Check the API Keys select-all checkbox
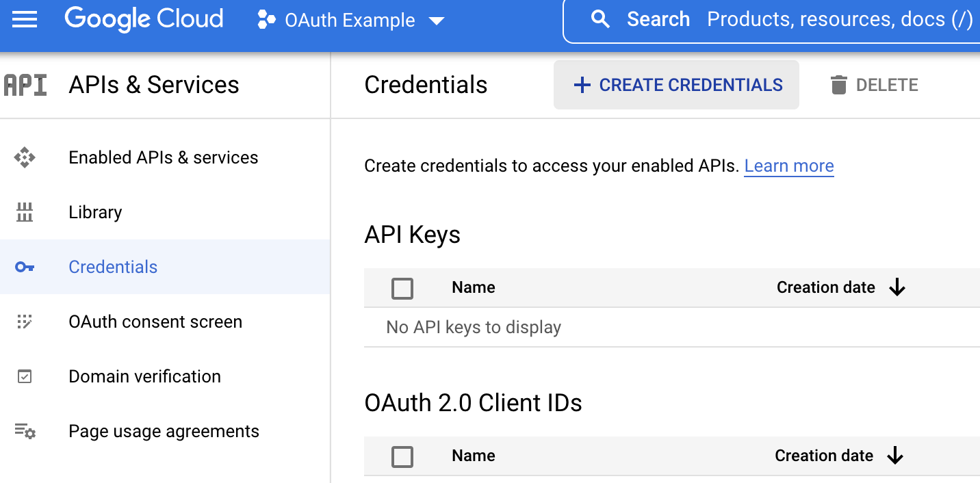 [x=402, y=288]
